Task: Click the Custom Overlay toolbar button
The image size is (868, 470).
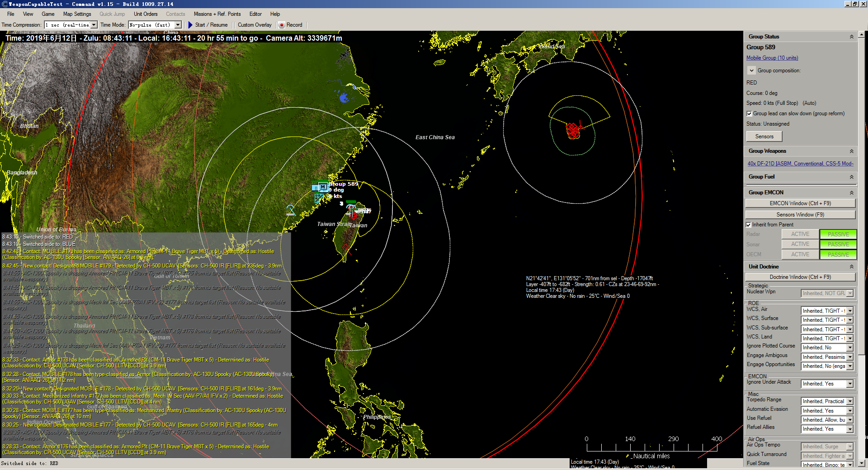Action: tap(255, 25)
